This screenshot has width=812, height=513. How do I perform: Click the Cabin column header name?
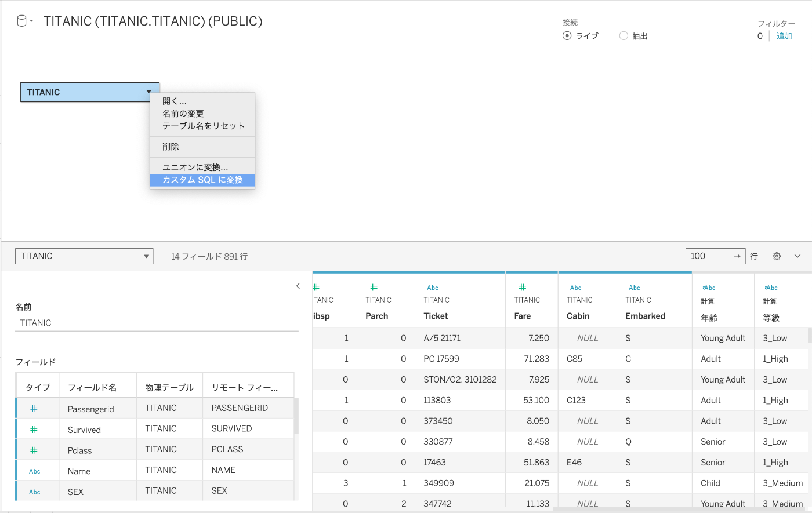coord(578,316)
